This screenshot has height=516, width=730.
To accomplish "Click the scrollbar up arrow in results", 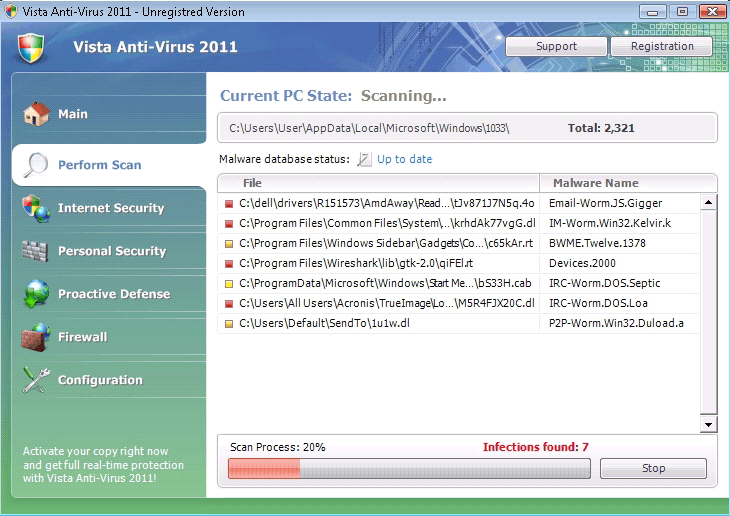I will coord(709,202).
